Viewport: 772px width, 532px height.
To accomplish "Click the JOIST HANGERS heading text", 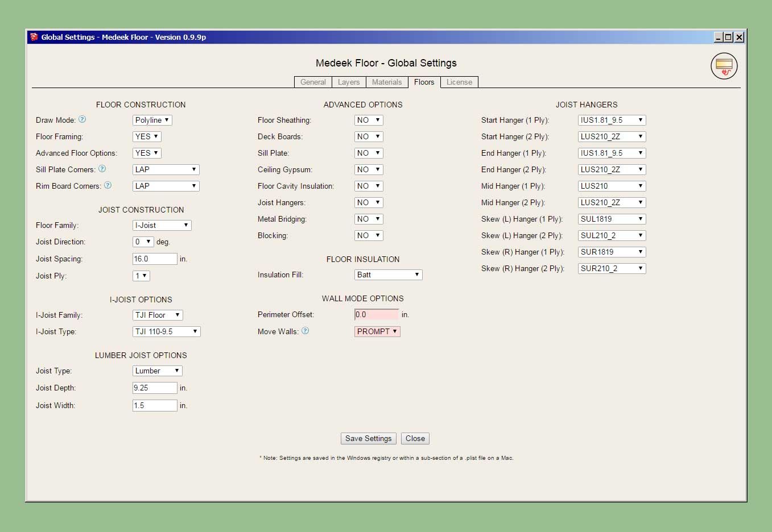I will coord(586,105).
